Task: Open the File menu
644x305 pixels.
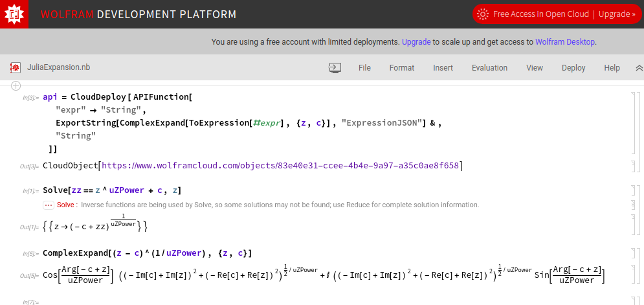Action: [364, 67]
